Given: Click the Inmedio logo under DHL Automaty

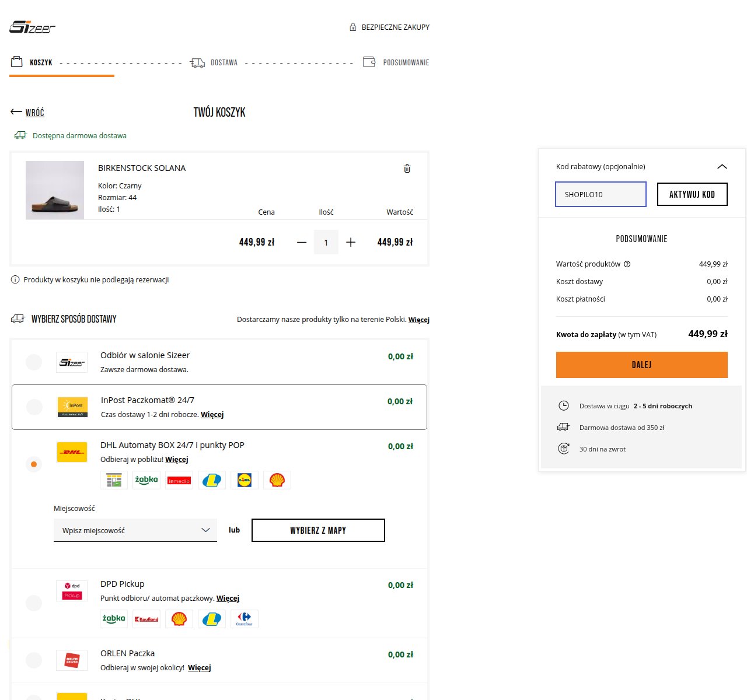Looking at the screenshot, I should coord(179,480).
